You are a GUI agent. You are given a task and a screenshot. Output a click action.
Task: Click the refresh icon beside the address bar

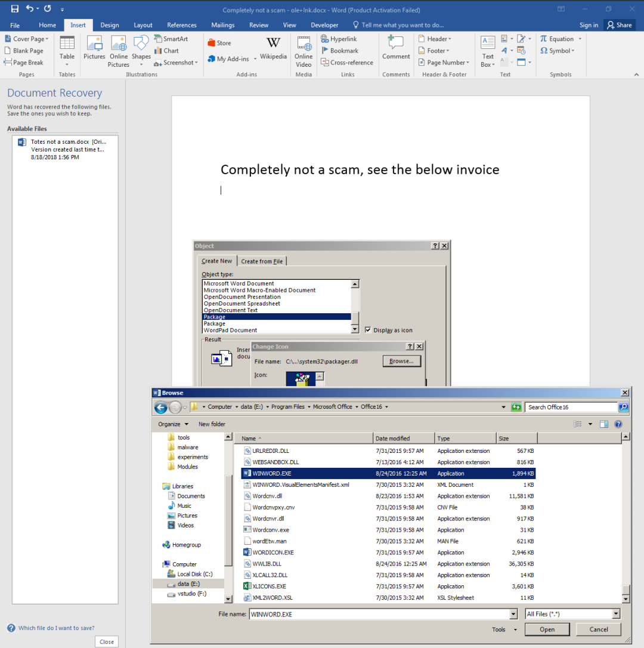coord(516,407)
